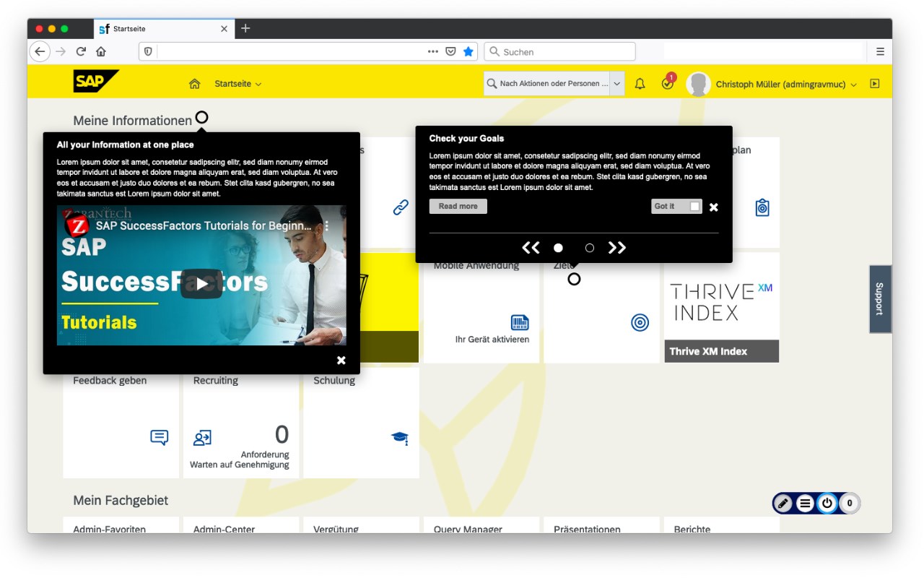924x578 pixels.
Task: Click the Nach Aktionen oder Personen search field
Action: tap(546, 83)
